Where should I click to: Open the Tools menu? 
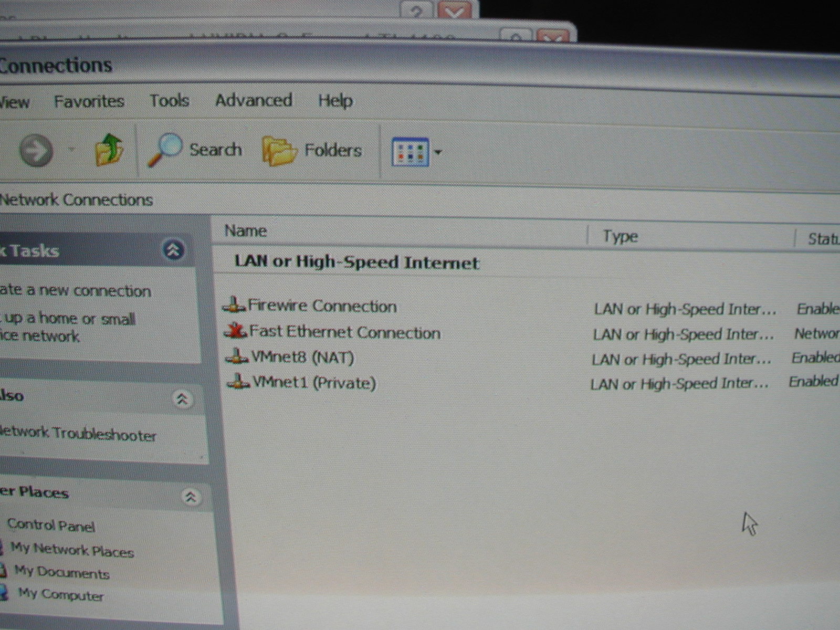[169, 100]
